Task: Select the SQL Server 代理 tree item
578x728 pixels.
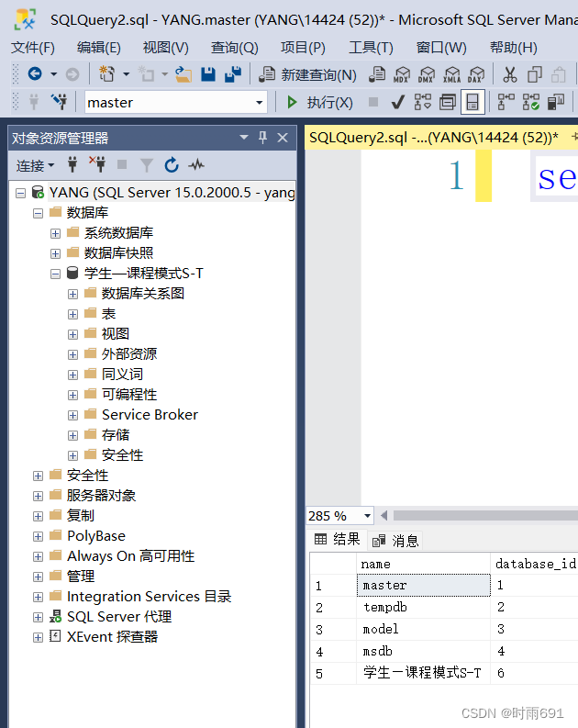Action: (x=119, y=617)
